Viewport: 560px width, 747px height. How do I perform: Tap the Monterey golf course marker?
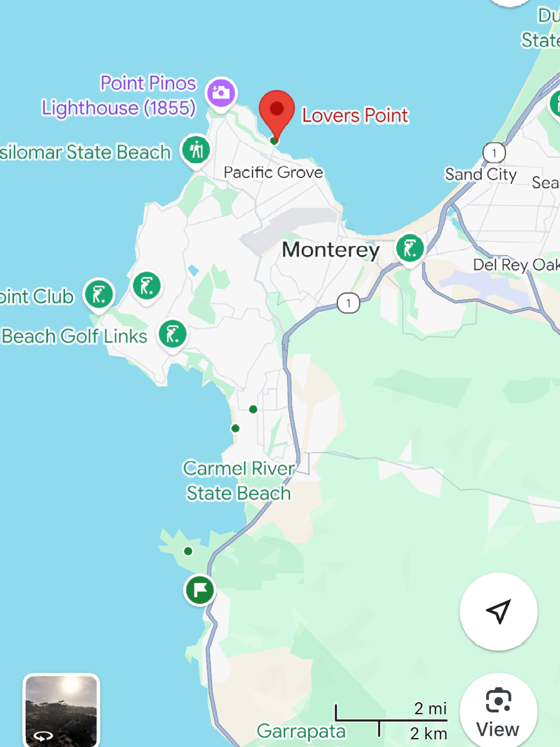(410, 249)
